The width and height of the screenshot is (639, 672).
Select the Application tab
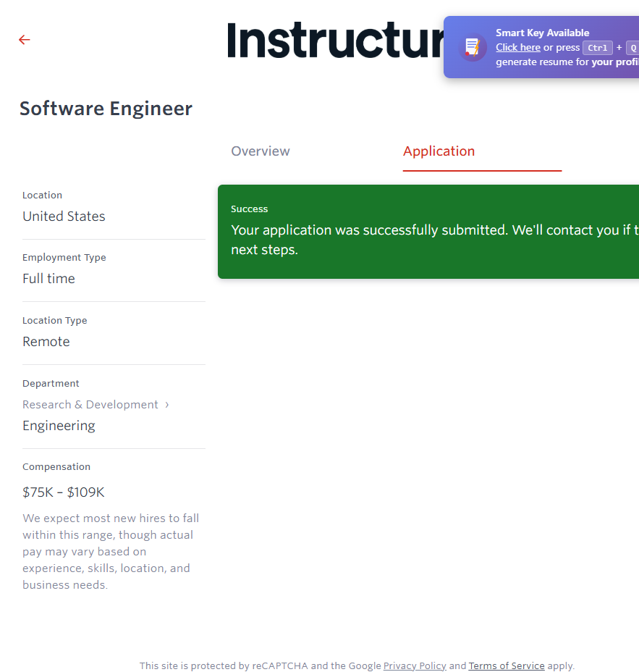pos(439,151)
